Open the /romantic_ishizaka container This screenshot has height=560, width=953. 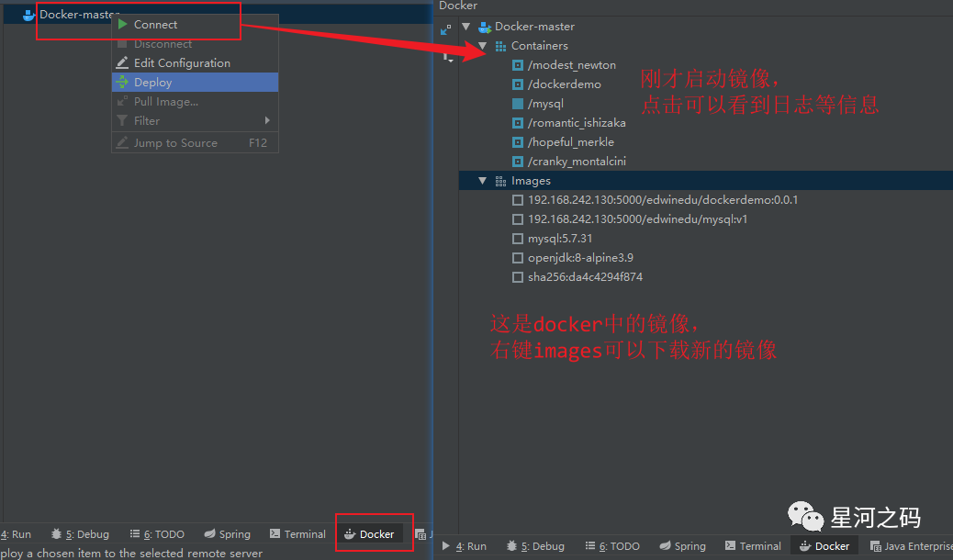(577, 123)
